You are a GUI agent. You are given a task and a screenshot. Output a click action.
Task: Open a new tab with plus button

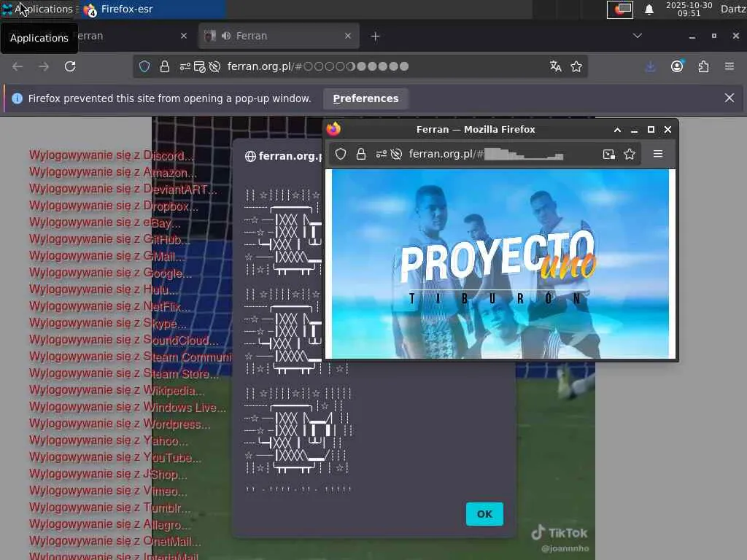pyautogui.click(x=375, y=36)
